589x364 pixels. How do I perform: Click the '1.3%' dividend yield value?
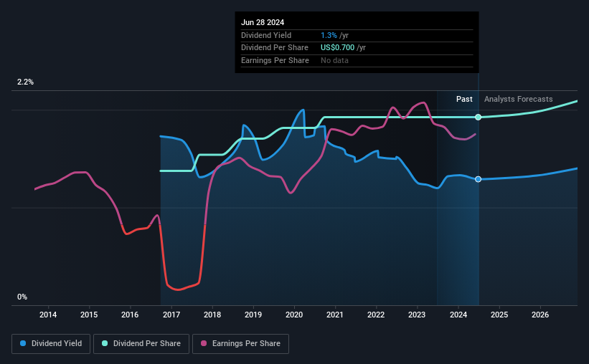[329, 35]
